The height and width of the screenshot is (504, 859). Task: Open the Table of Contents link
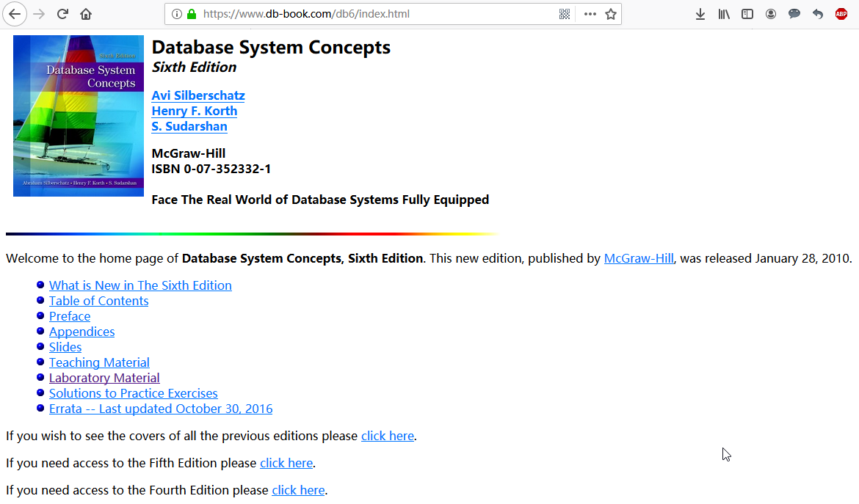pos(98,301)
